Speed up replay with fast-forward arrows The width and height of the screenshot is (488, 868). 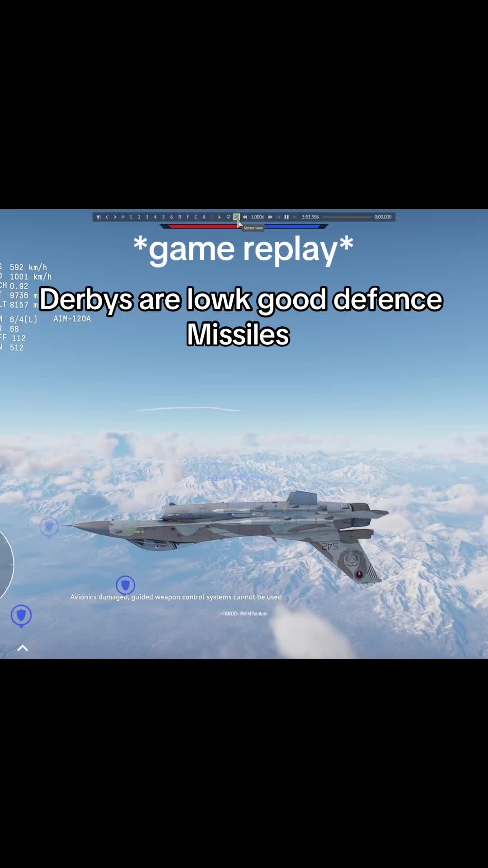coord(270,217)
